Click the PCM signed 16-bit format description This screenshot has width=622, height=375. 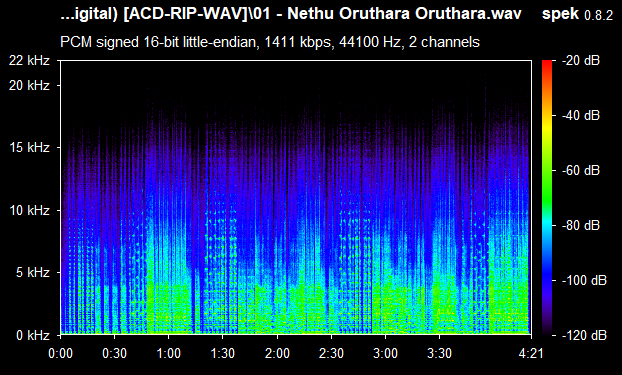270,42
